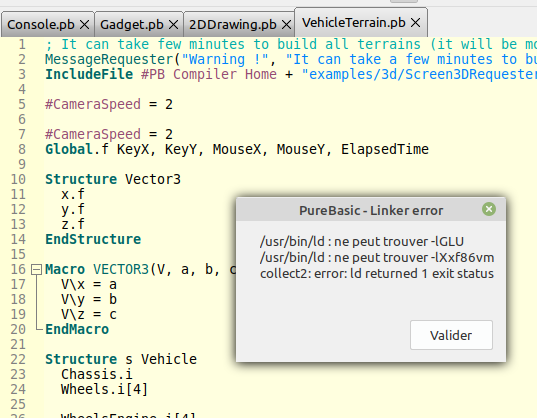Close the VehicleTerrain.pb tab
Screen dimensions: 537x418
click(x=415, y=23)
